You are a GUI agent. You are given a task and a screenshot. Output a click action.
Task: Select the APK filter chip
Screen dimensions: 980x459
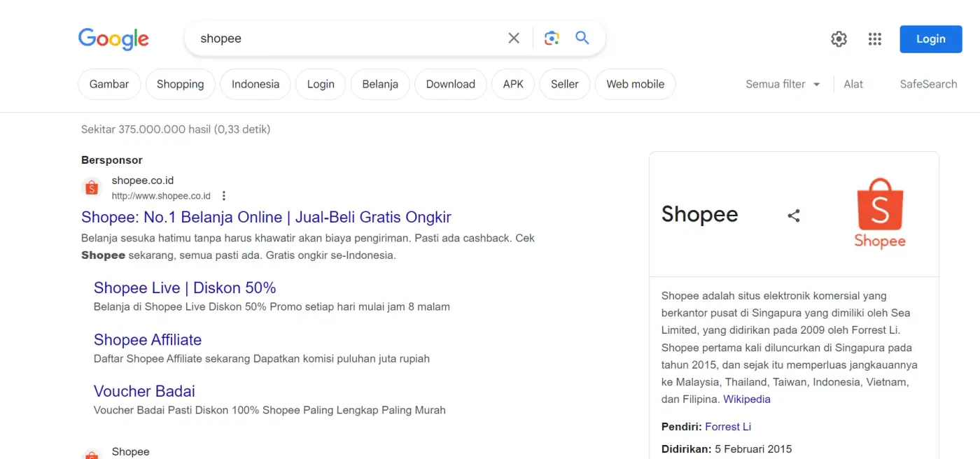click(513, 84)
